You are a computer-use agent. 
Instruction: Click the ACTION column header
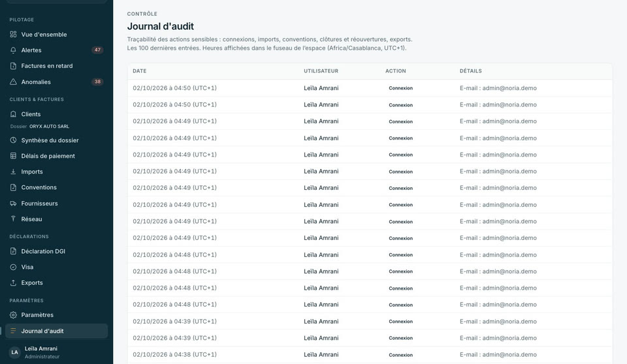(396, 71)
